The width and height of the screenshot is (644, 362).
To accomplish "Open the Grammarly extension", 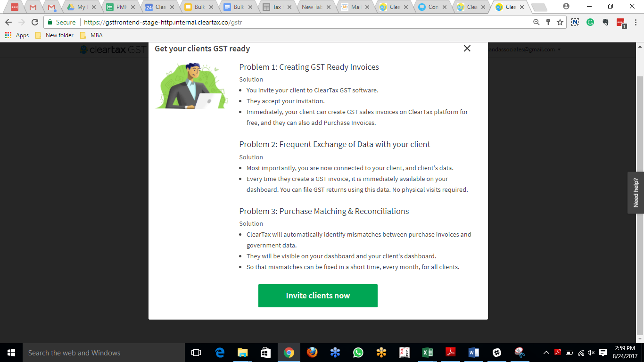I will click(590, 22).
